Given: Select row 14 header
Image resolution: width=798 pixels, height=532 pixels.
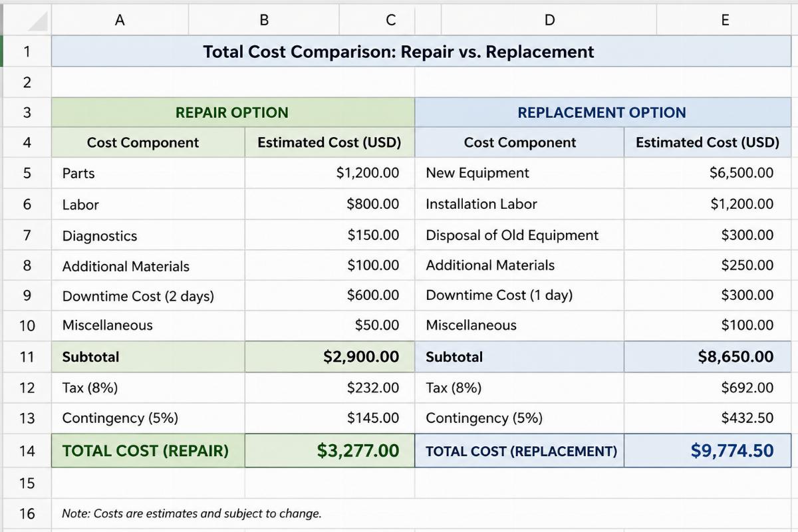Looking at the screenshot, I should pos(27,451).
